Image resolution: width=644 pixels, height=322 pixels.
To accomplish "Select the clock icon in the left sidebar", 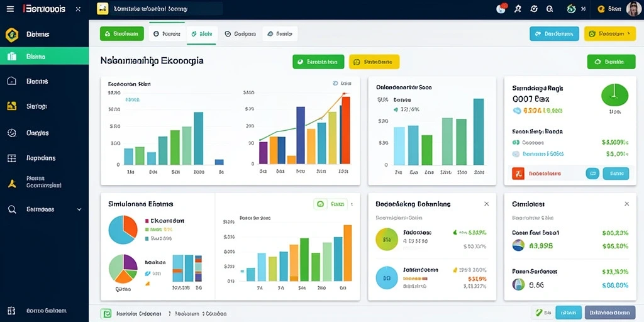I will (12, 133).
